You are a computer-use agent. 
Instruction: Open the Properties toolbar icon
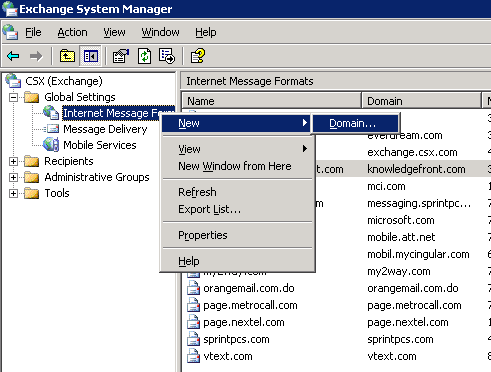click(121, 56)
